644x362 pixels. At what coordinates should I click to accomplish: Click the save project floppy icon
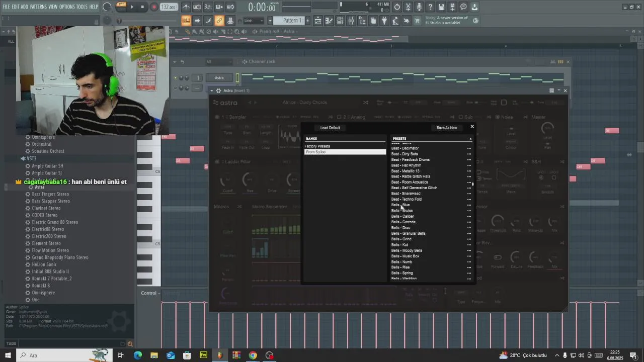click(441, 7)
